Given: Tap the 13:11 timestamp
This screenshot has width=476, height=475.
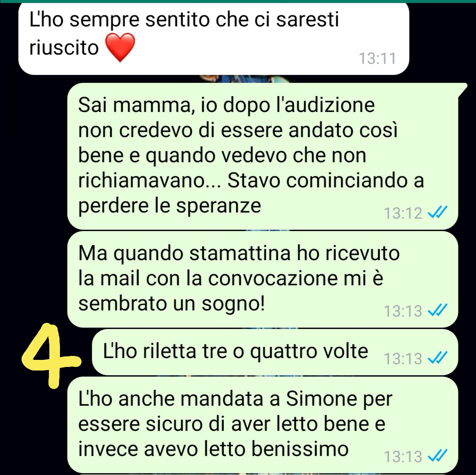Looking at the screenshot, I should pyautogui.click(x=377, y=58).
